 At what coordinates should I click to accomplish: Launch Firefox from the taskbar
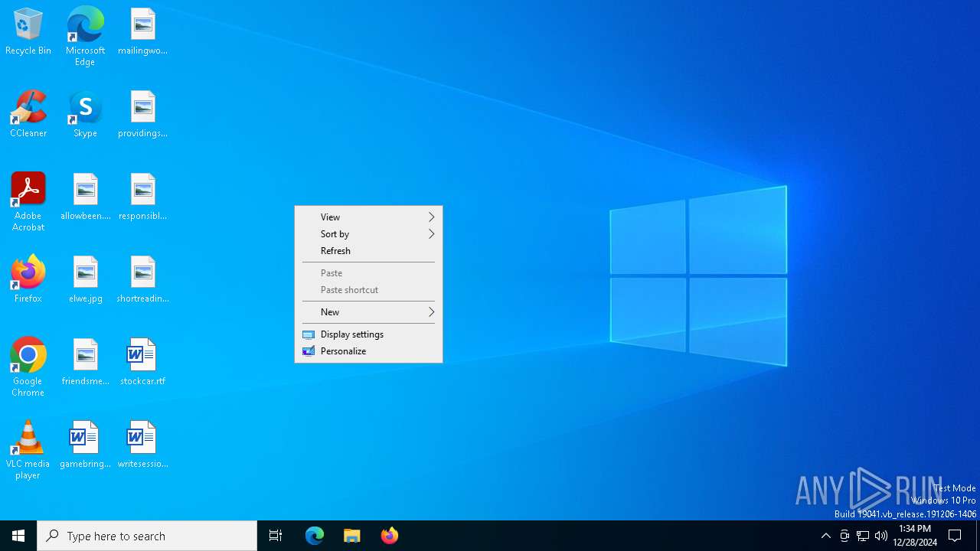pos(389,536)
